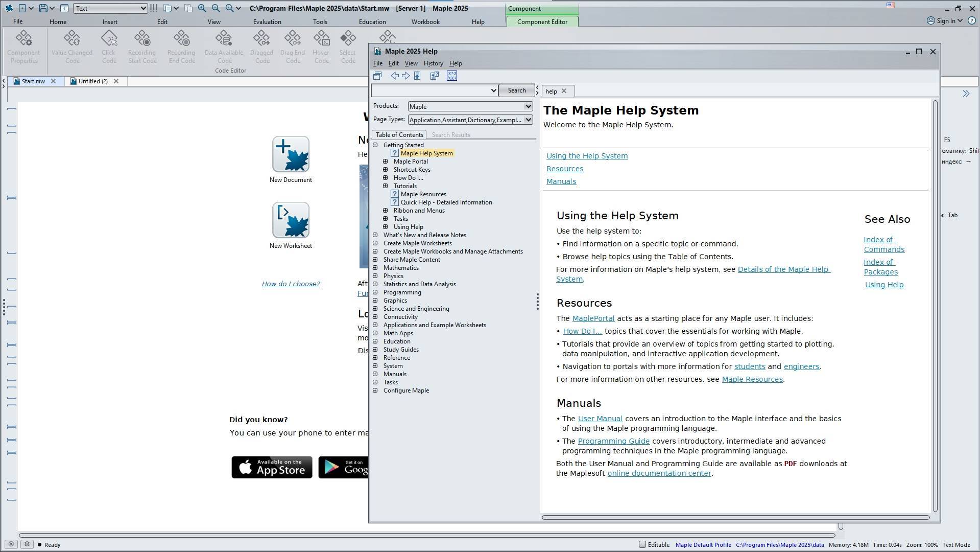Open the Index of Commands link
The width and height of the screenshot is (980, 552).
point(883,244)
